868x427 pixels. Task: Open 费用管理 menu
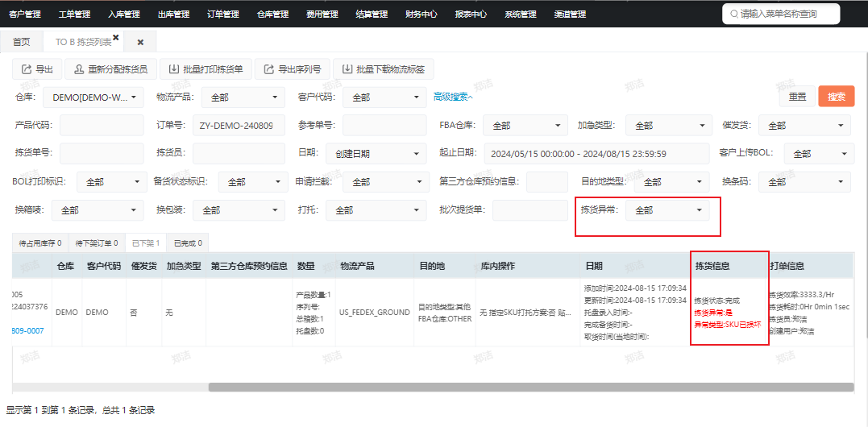(x=322, y=14)
